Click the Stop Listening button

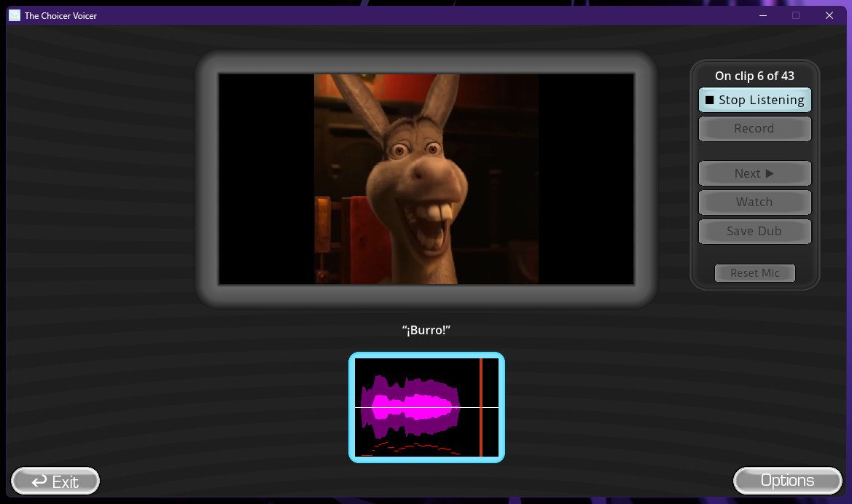(x=755, y=100)
